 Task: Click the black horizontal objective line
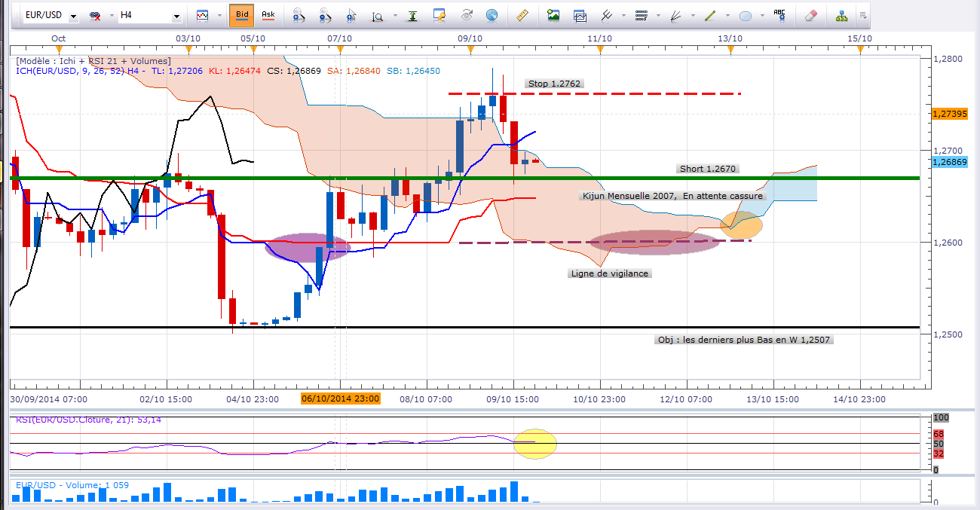click(464, 327)
